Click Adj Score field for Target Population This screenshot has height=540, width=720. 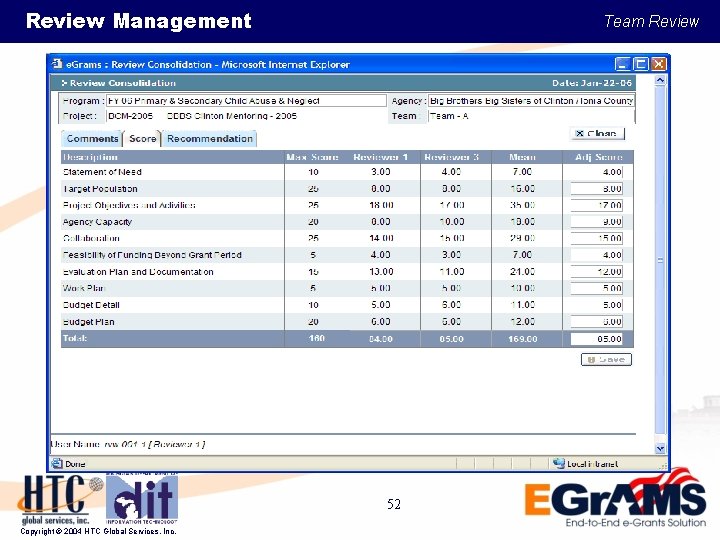pyautogui.click(x=596, y=189)
